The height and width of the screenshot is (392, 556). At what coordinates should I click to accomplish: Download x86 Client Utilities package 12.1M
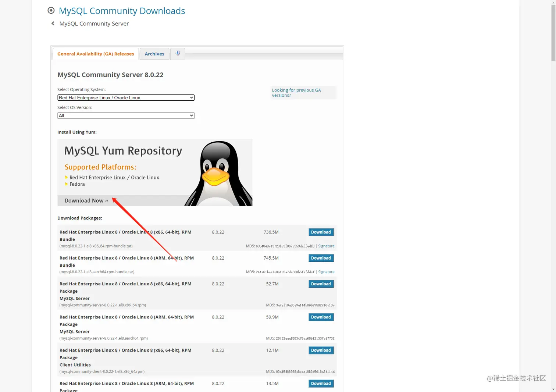coord(321,350)
